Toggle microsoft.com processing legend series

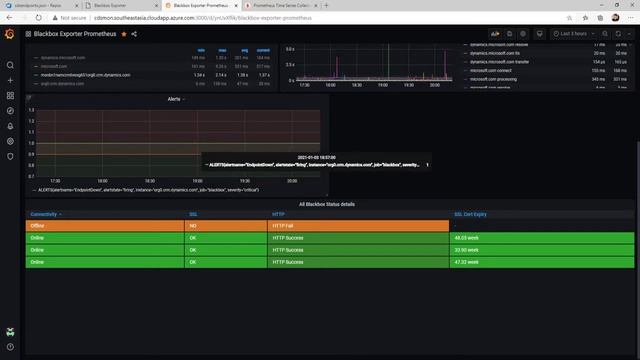click(493, 79)
